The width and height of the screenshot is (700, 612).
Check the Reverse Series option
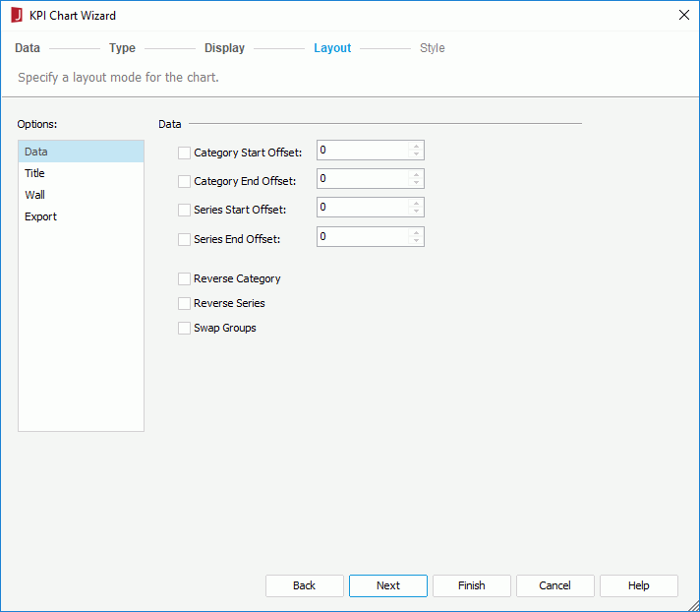pos(184,303)
